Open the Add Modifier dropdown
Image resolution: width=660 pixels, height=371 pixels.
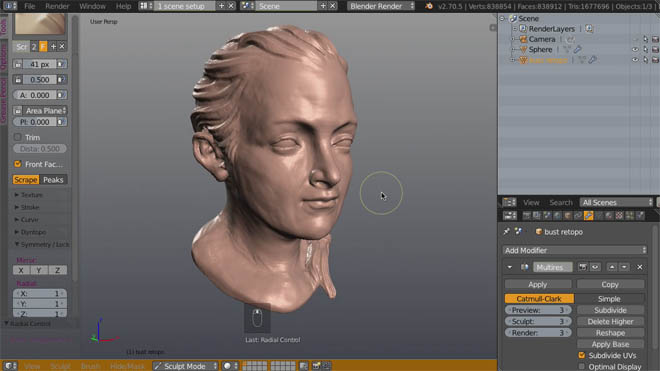click(x=575, y=250)
